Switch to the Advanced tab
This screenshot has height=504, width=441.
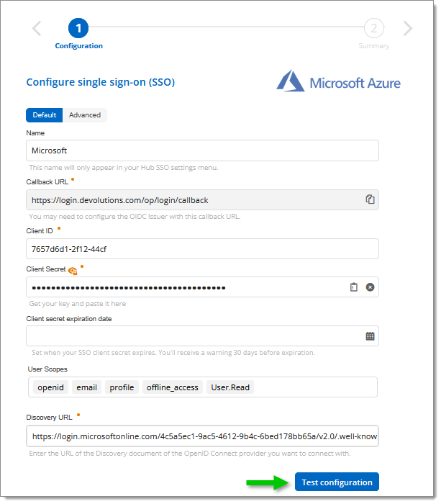point(85,115)
